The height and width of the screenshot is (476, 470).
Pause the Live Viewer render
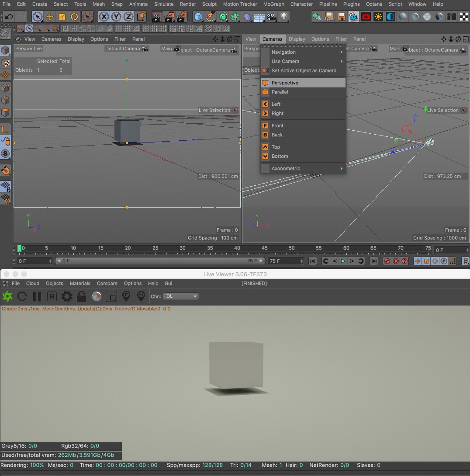tap(37, 296)
